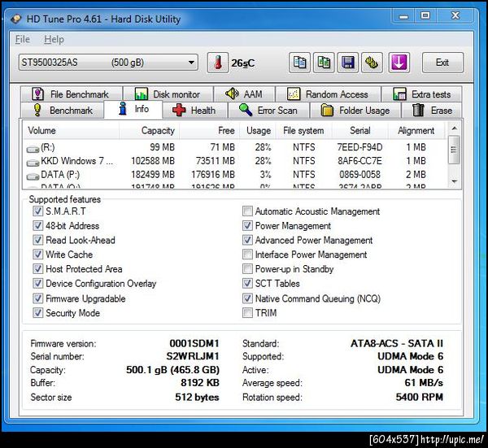Open the Folder Usage tab

355,111
